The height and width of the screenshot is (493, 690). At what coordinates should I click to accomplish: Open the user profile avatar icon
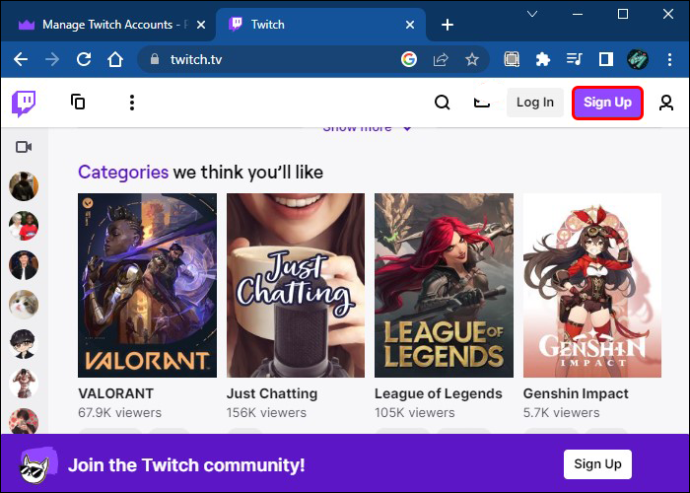coord(666,103)
